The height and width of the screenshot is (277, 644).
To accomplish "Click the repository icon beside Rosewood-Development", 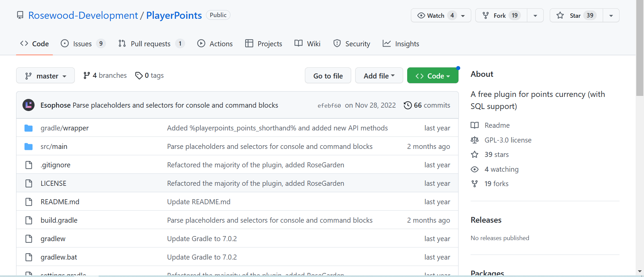I will point(20,15).
